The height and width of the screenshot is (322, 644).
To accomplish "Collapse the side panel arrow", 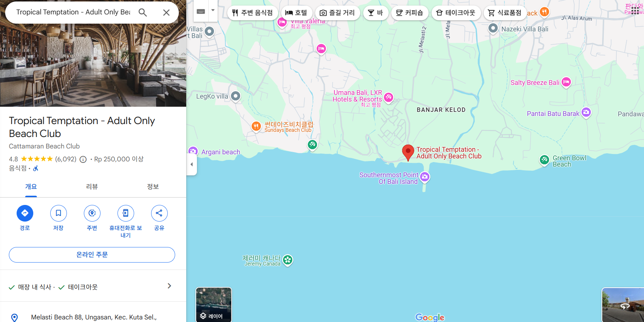I will click(x=191, y=164).
